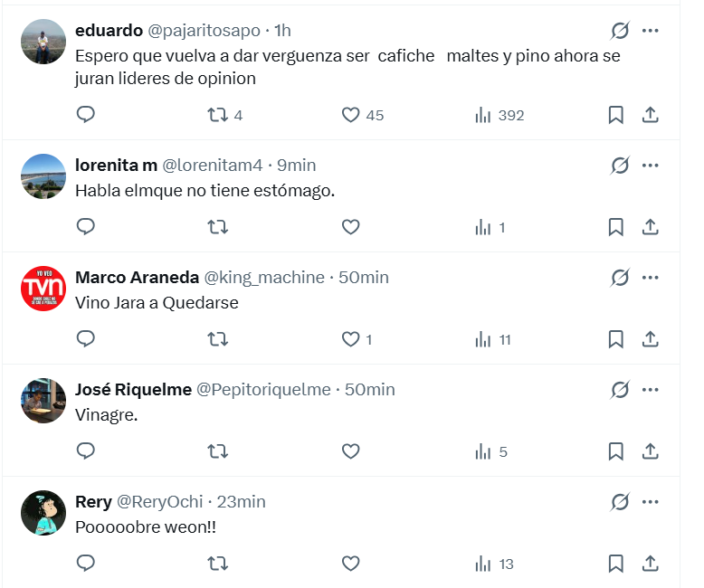Open more options on lorenita m's tweet

click(x=650, y=166)
